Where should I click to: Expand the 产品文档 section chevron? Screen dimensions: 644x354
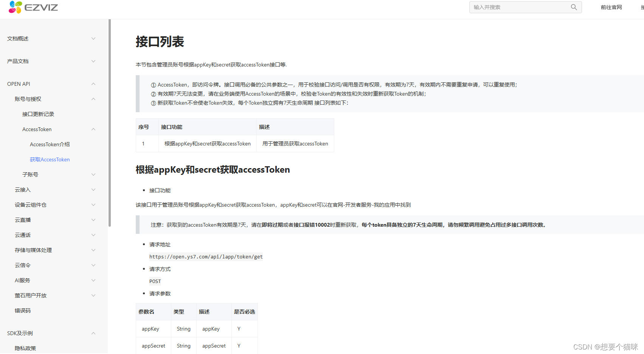tap(93, 61)
